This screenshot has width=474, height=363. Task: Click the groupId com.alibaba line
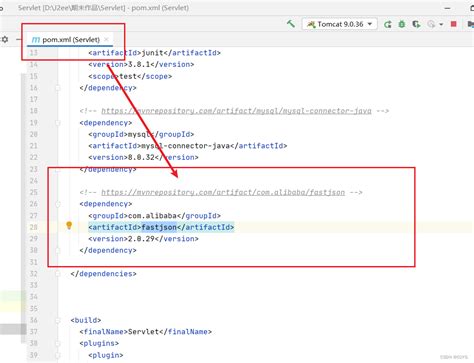tap(154, 216)
